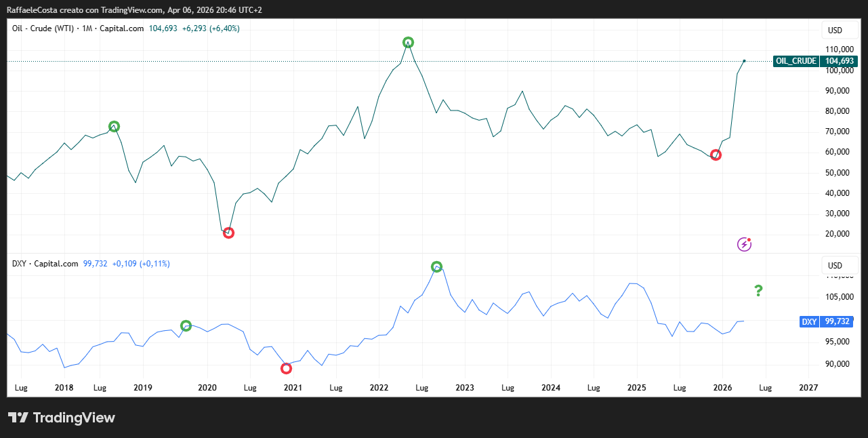Viewport: 868px width, 438px height.
Task: Select green circle at oil's 2022 peak
Action: click(408, 43)
